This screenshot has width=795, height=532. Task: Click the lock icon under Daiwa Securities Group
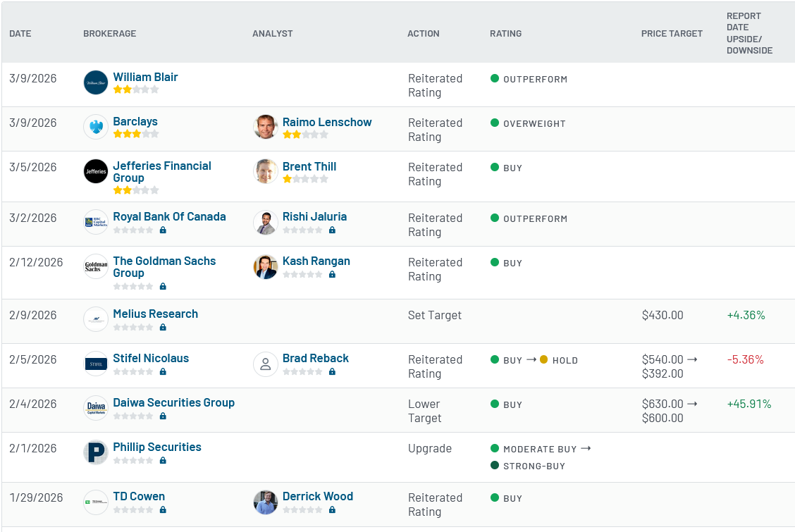(x=163, y=416)
